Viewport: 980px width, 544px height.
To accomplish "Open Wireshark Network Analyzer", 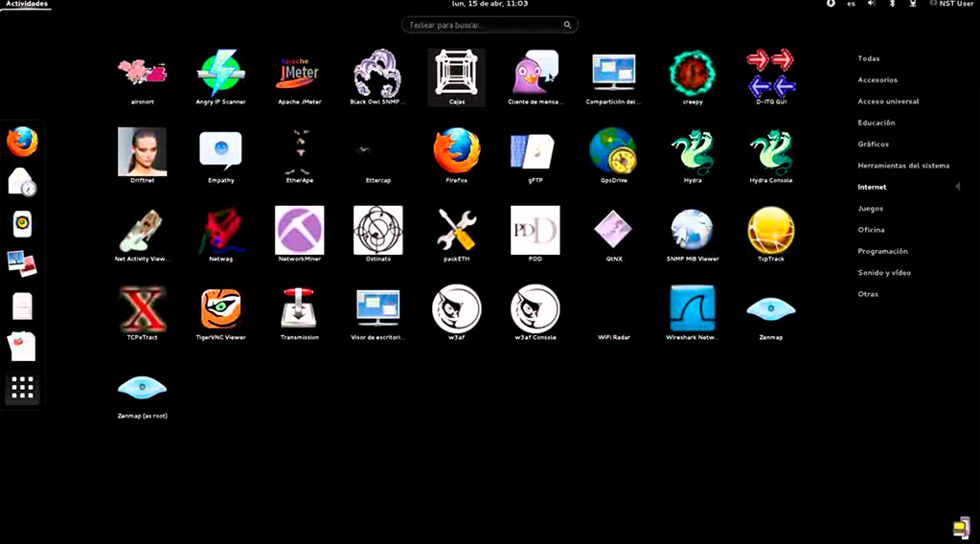I will point(692,313).
